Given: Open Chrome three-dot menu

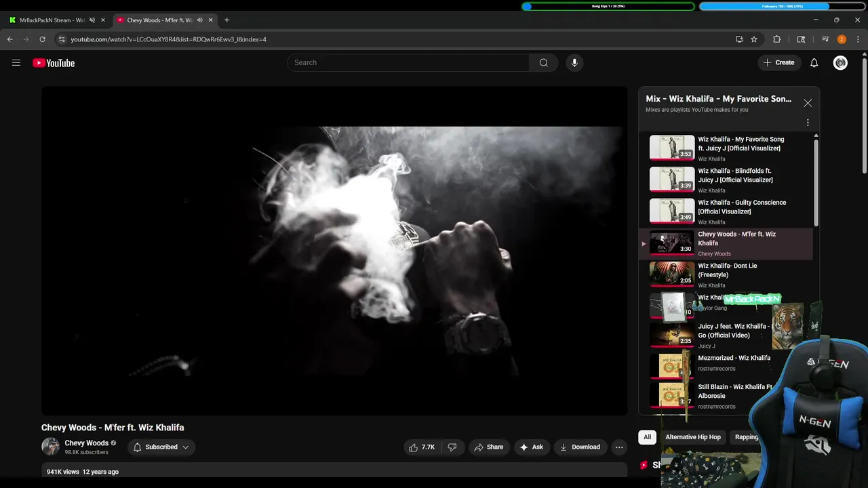Looking at the screenshot, I should click(858, 39).
